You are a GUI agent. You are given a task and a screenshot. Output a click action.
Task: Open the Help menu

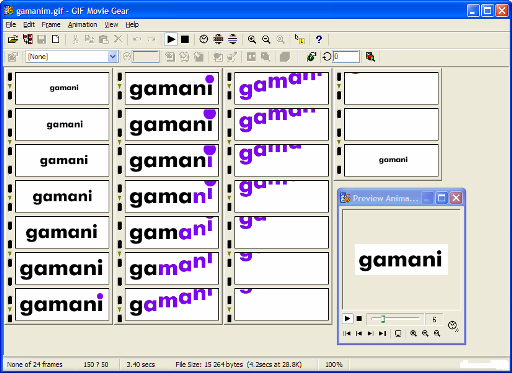tap(132, 25)
